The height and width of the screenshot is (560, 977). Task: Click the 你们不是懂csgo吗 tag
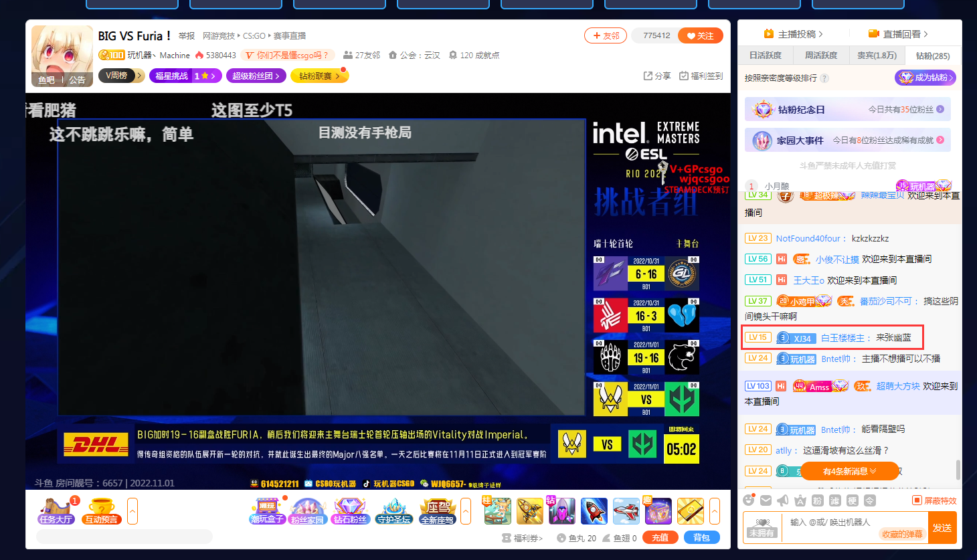tap(288, 55)
